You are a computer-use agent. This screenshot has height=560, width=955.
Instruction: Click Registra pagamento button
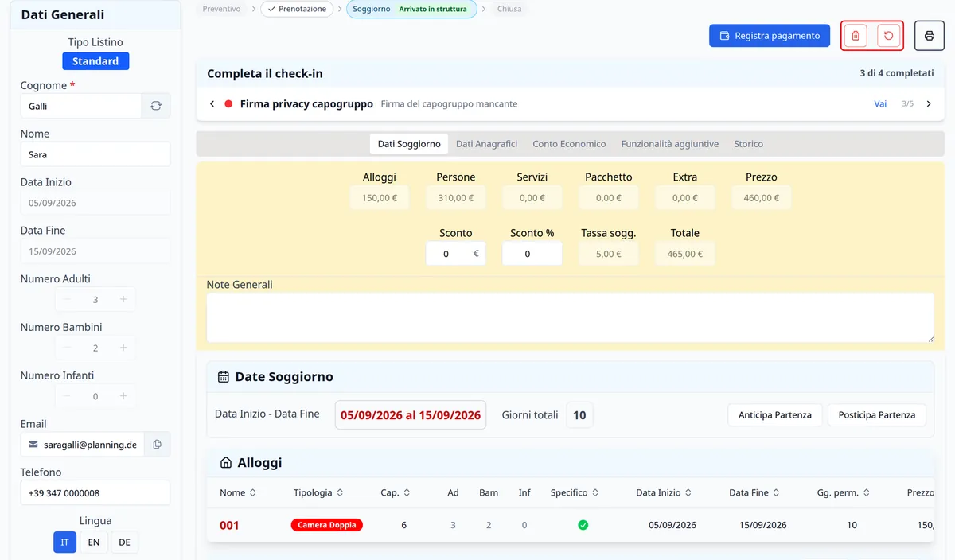click(770, 36)
